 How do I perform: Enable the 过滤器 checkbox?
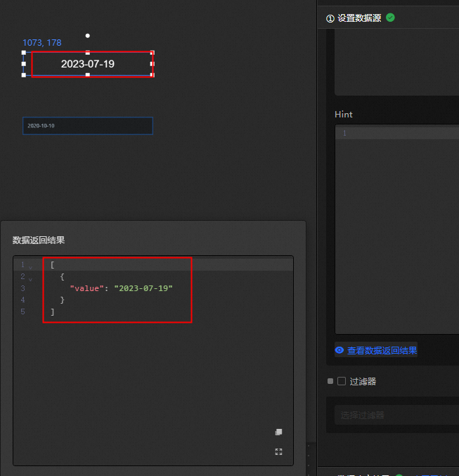click(342, 381)
